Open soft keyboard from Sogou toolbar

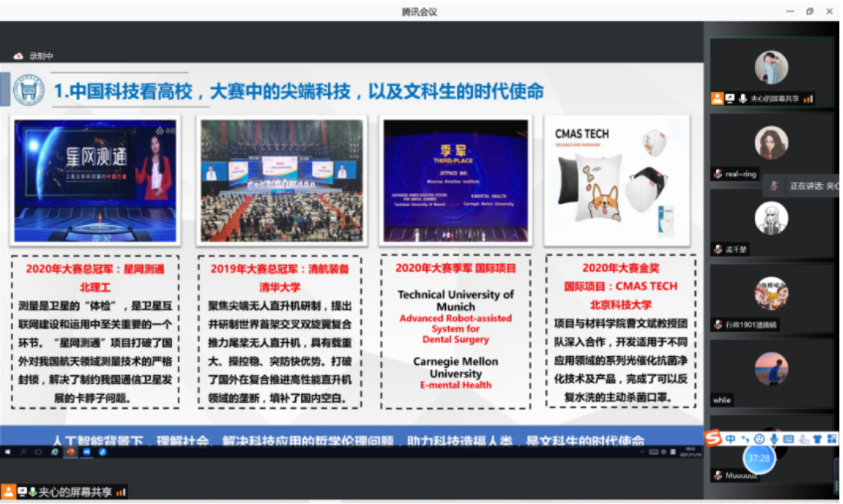coord(788,439)
